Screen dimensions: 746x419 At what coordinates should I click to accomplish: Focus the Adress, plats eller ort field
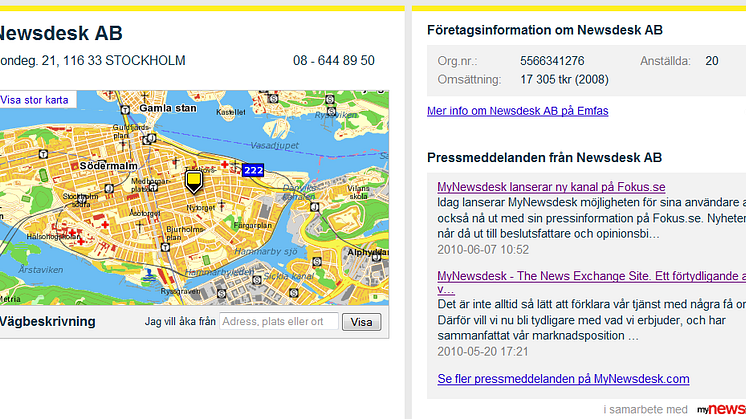click(278, 322)
